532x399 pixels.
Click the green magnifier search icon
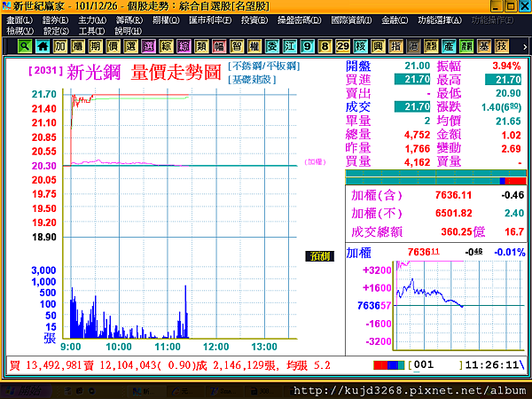click(25, 46)
